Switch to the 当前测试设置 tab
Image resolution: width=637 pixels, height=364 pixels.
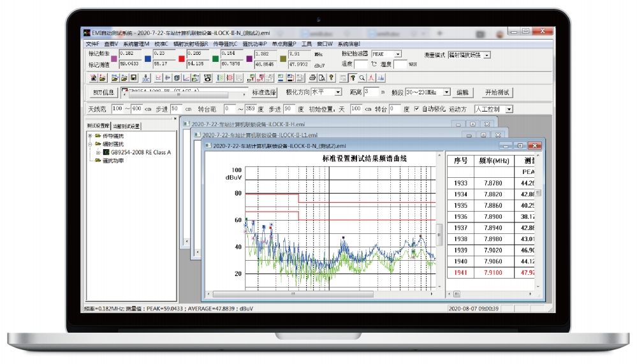[127, 126]
